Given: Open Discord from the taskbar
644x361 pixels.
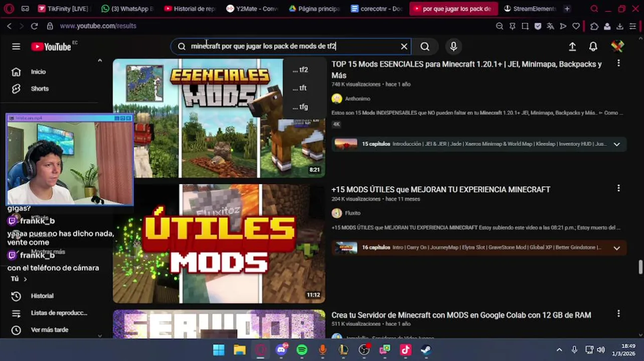Looking at the screenshot, I should [x=281, y=350].
